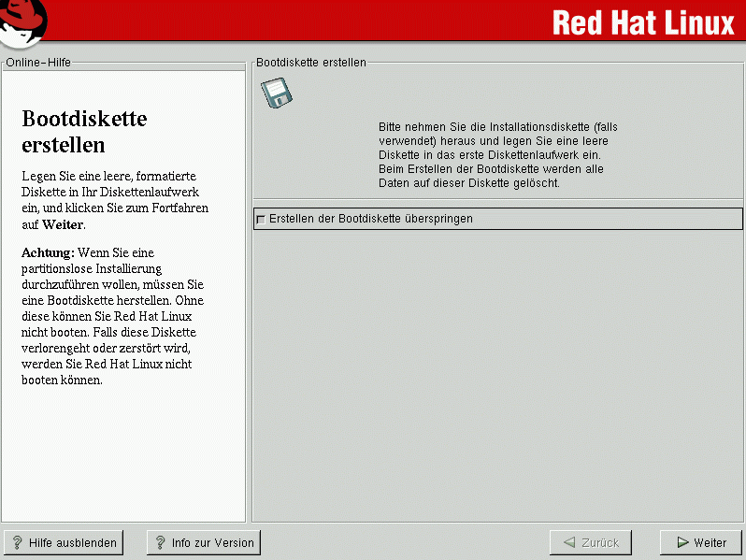The width and height of the screenshot is (746, 560).
Task: Hide help via Hilfe ausblenden button
Action: 64,542
